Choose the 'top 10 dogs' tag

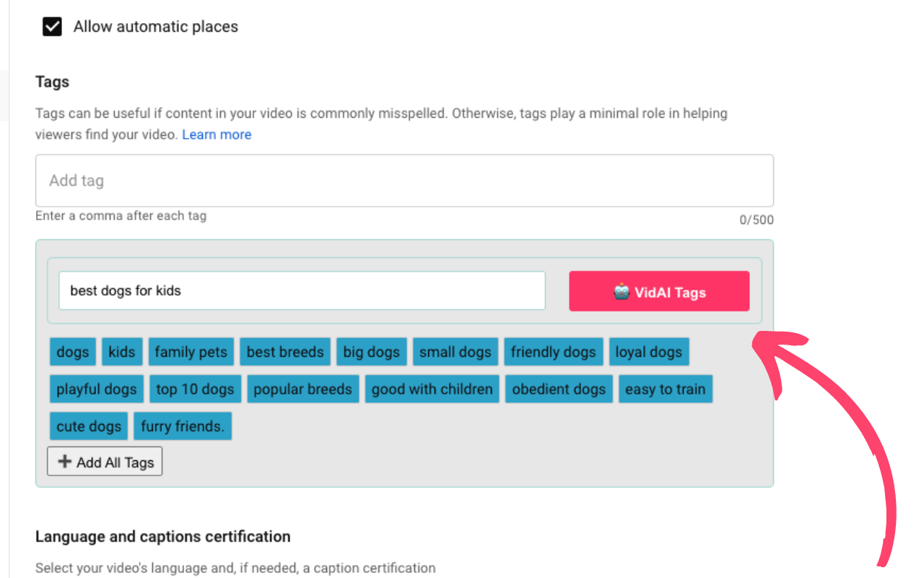pos(195,389)
